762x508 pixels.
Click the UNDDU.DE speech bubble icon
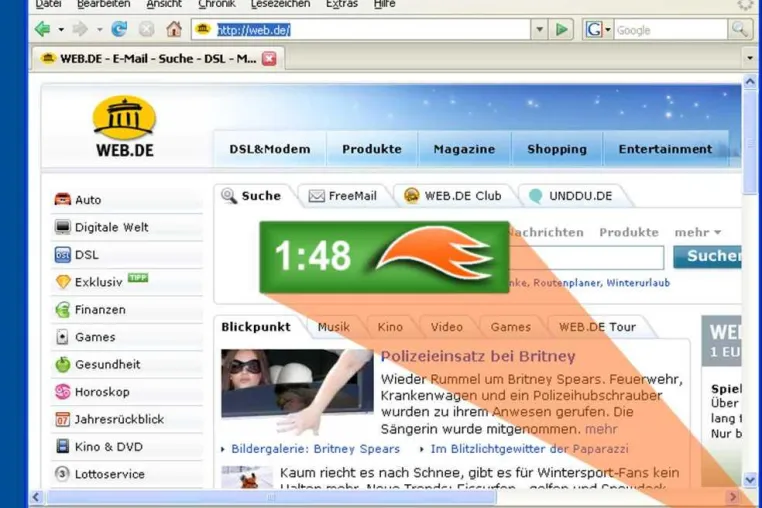pyautogui.click(x=536, y=196)
